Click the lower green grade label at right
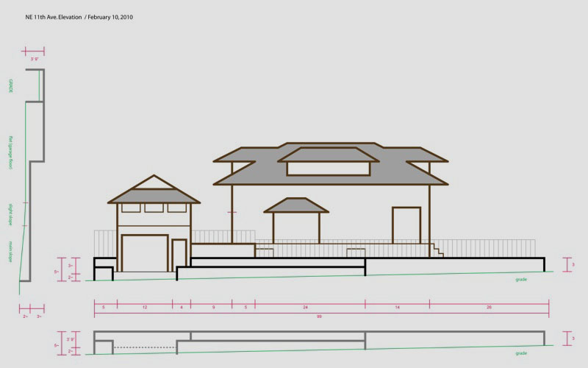 [522, 353]
